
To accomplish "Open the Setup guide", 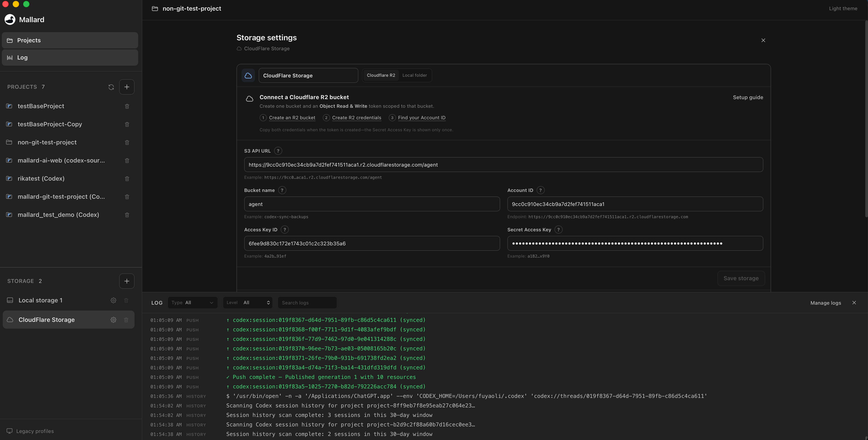I will (x=748, y=97).
